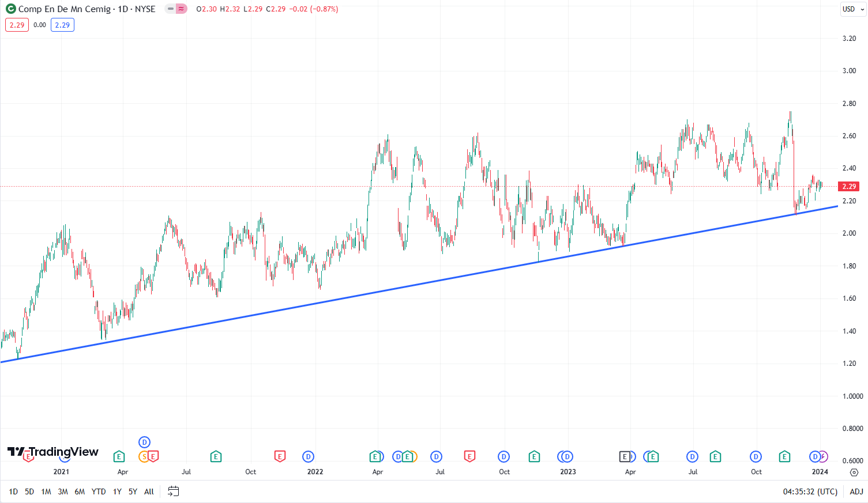This screenshot has height=503, width=868.
Task: Toggle the pink approximately-equal indicator in the legend
Action: tap(182, 9)
